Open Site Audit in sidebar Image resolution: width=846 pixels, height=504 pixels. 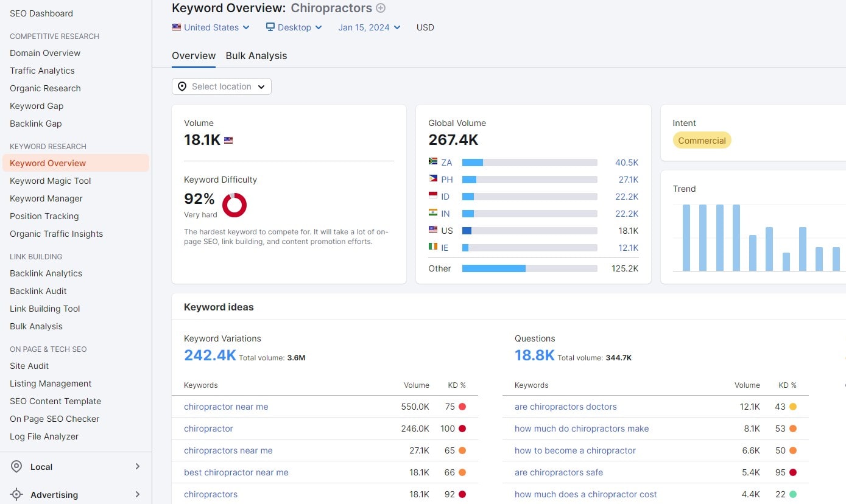pyautogui.click(x=29, y=366)
